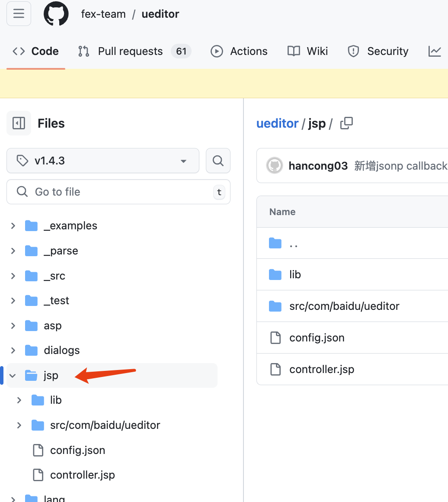Viewport: 448px width, 502px height.
Task: Copy the jsp path icon
Action: (346, 123)
